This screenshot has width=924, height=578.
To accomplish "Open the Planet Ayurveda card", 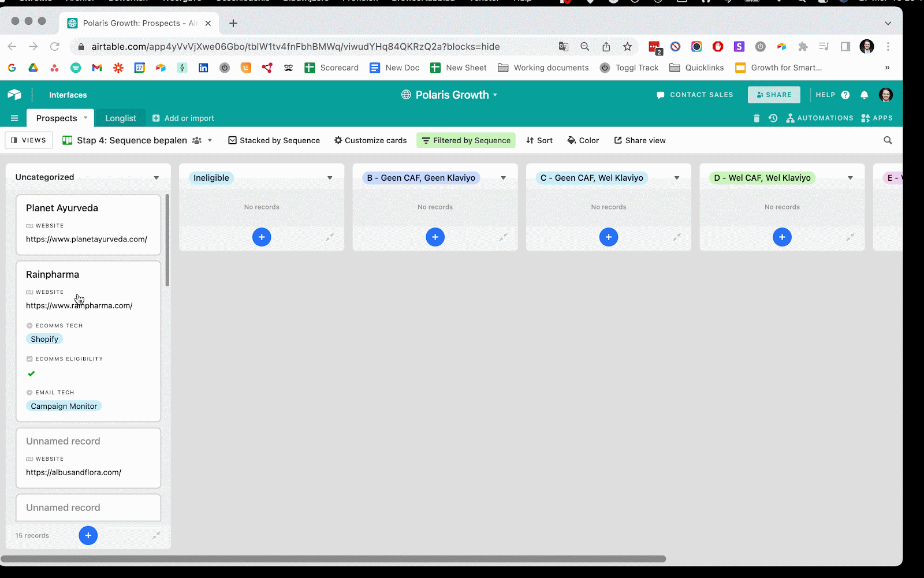I will 88,225.
